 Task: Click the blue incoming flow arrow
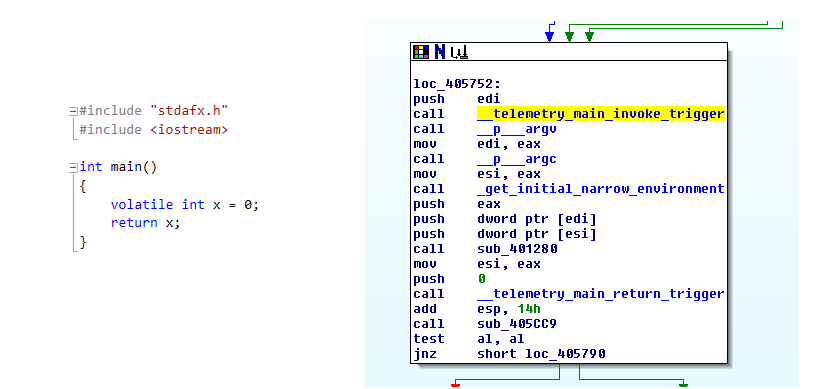(x=549, y=35)
